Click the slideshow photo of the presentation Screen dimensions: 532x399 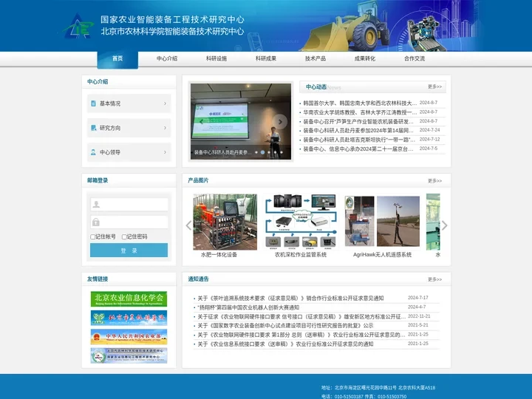(241, 121)
